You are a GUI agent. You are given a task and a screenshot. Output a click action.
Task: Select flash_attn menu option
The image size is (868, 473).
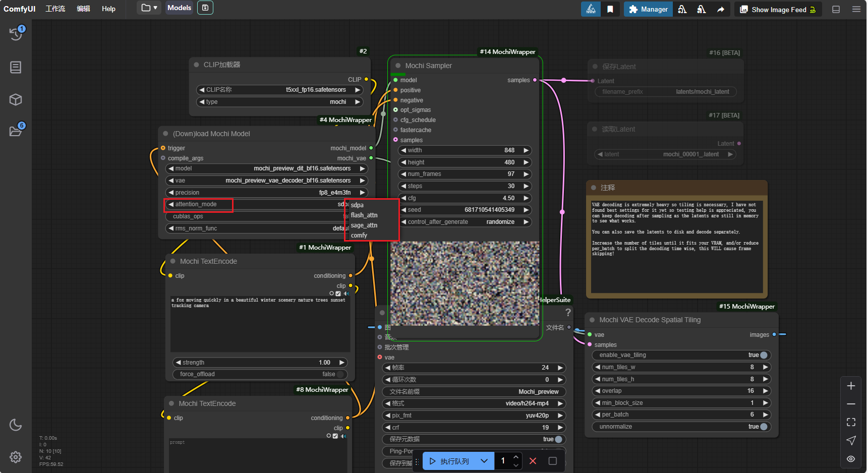[x=364, y=215]
